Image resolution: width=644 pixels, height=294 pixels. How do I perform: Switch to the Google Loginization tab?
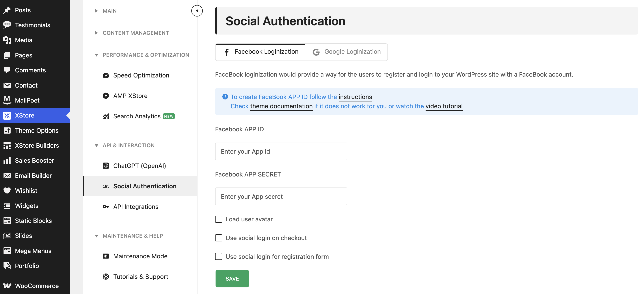(x=346, y=52)
